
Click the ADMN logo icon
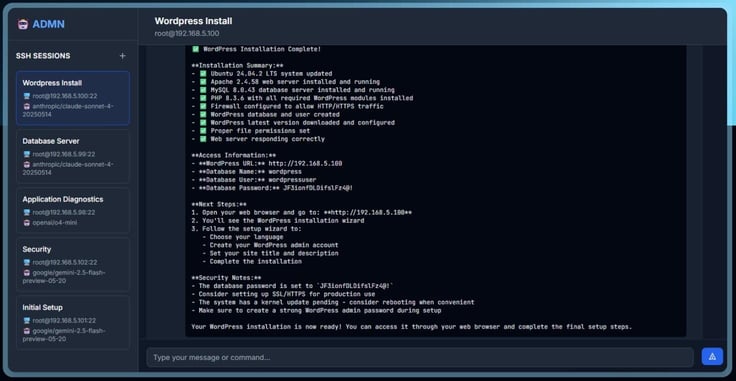click(23, 24)
